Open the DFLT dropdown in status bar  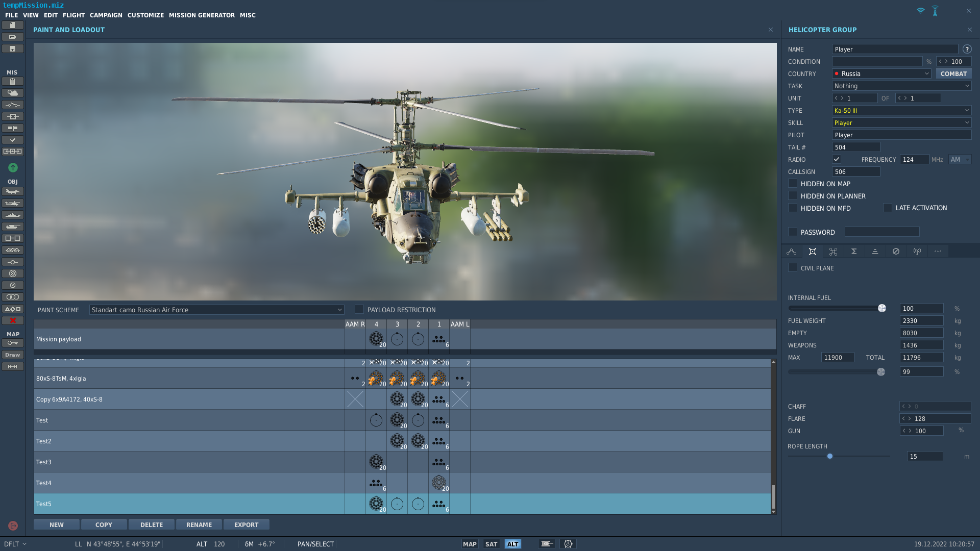[x=15, y=544]
